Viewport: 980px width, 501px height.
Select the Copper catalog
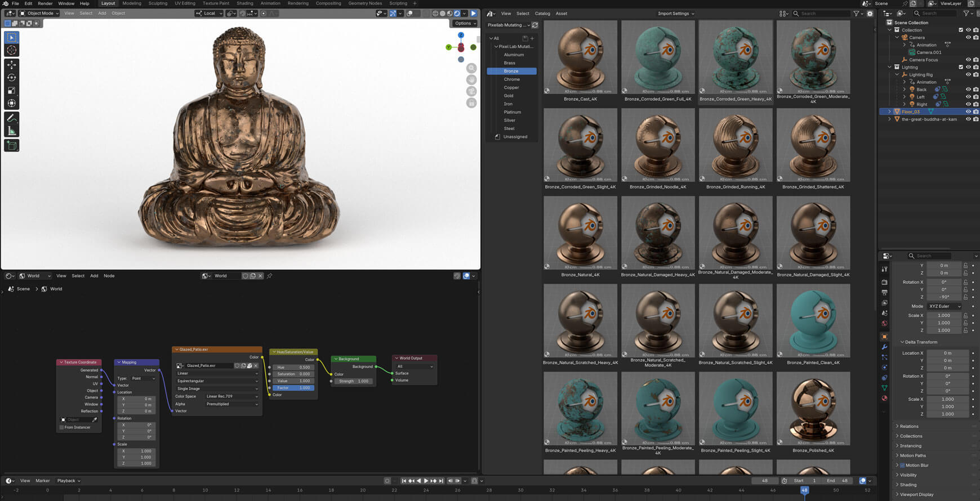511,87
